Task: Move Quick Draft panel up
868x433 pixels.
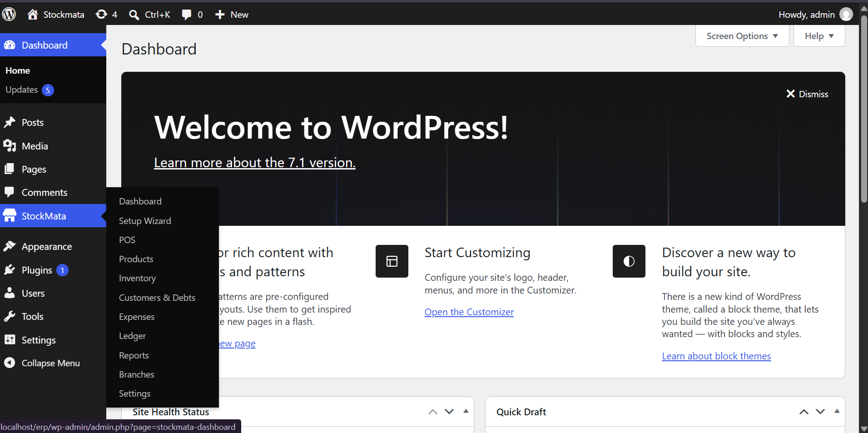Action: click(x=804, y=412)
